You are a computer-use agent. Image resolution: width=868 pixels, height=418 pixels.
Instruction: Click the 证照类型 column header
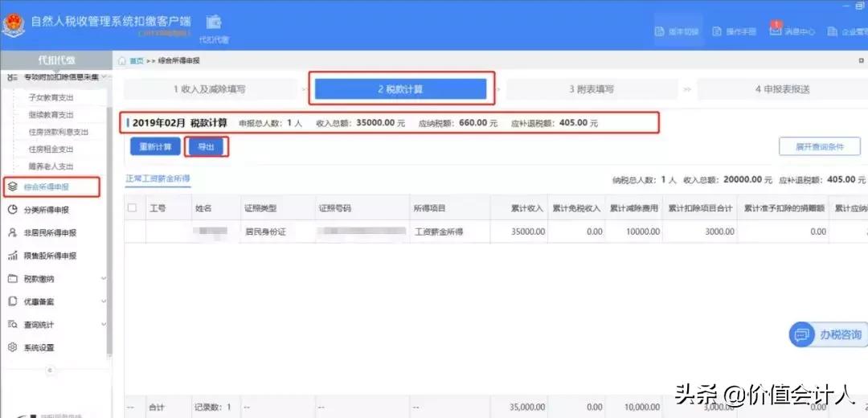(260, 208)
